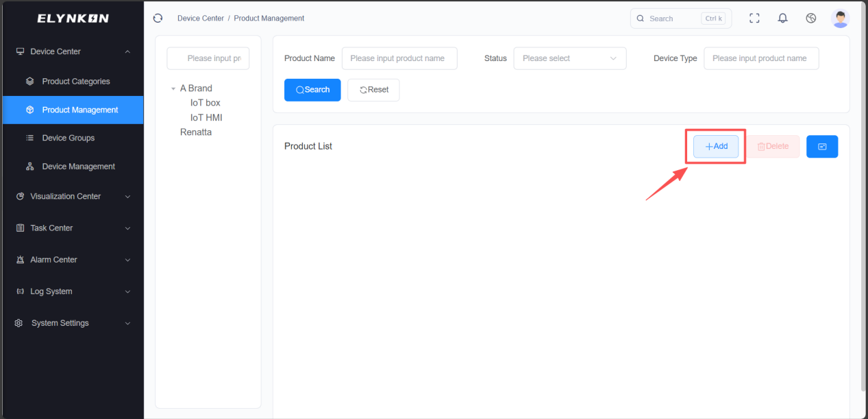Screen dimensions: 868x419
Task: Click the Add product button
Action: 716,146
